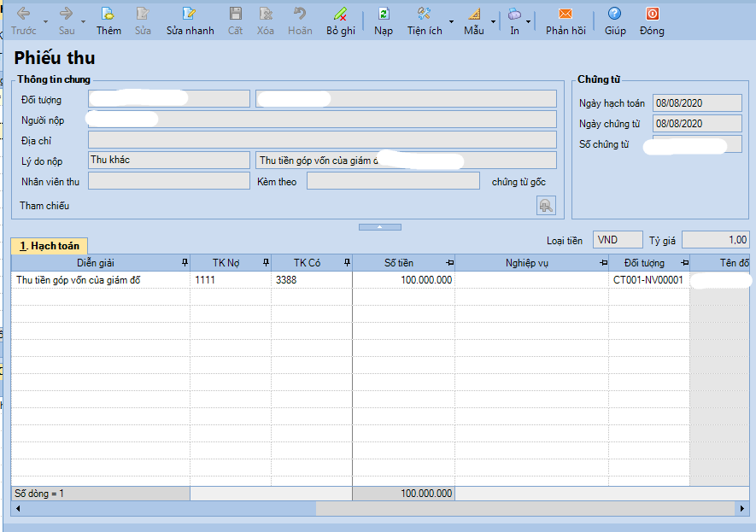Open the Giúp help icon
Image resolution: width=756 pixels, height=532 pixels.
click(x=614, y=15)
